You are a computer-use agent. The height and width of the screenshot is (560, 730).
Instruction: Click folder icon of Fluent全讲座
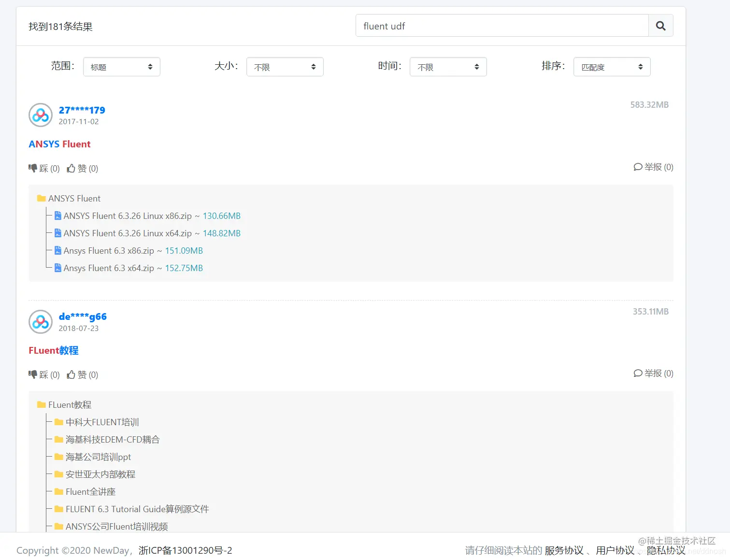point(59,491)
